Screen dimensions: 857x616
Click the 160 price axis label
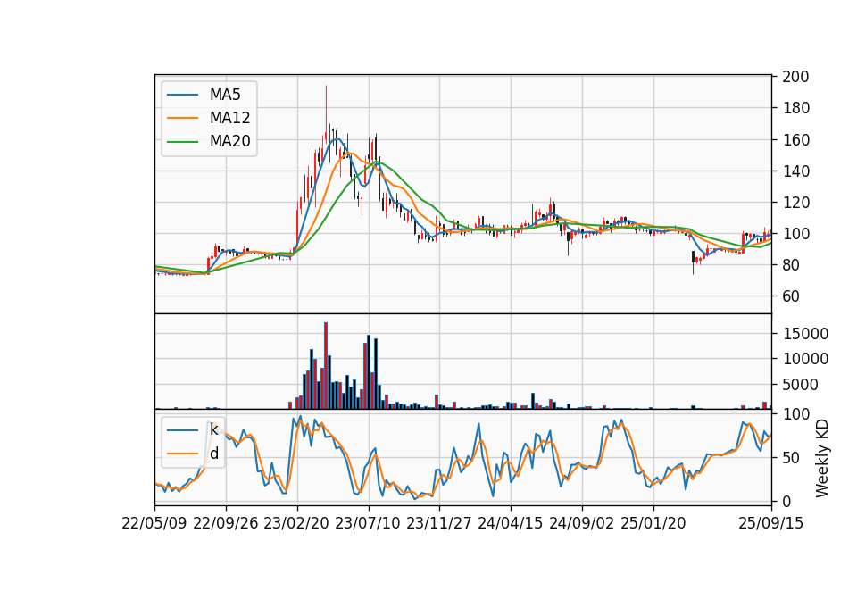click(795, 140)
